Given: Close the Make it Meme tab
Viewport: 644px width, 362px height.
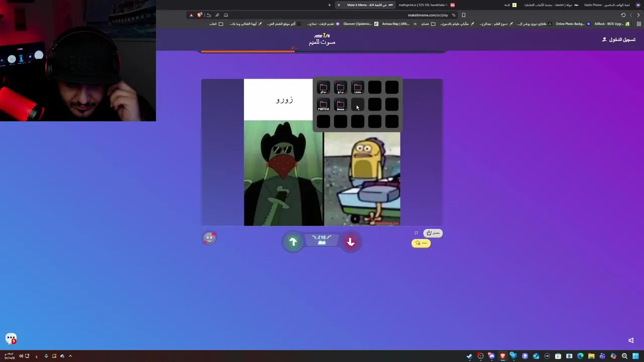Looking at the screenshot, I should tap(339, 5).
